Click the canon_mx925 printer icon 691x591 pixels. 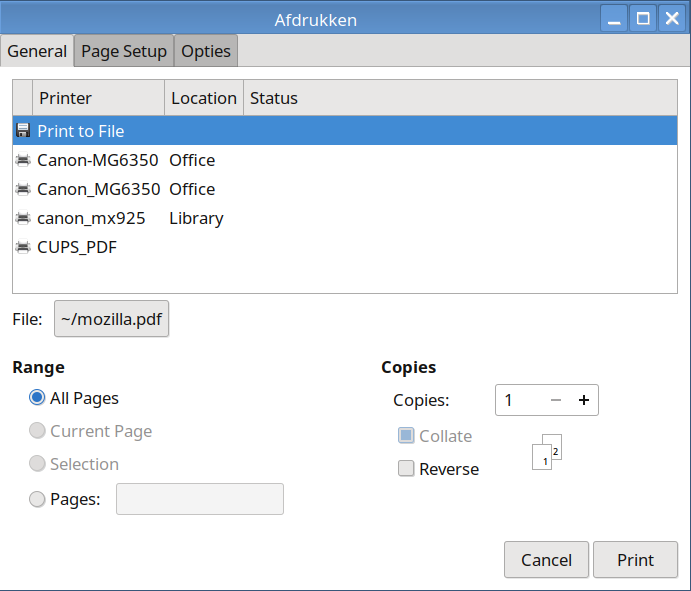click(22, 218)
